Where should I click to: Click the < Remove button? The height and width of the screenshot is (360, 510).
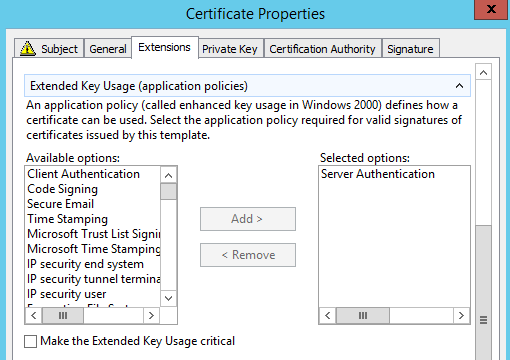point(248,255)
